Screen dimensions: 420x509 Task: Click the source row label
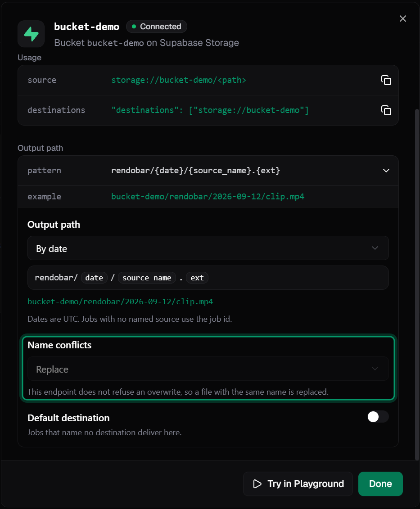coord(42,80)
